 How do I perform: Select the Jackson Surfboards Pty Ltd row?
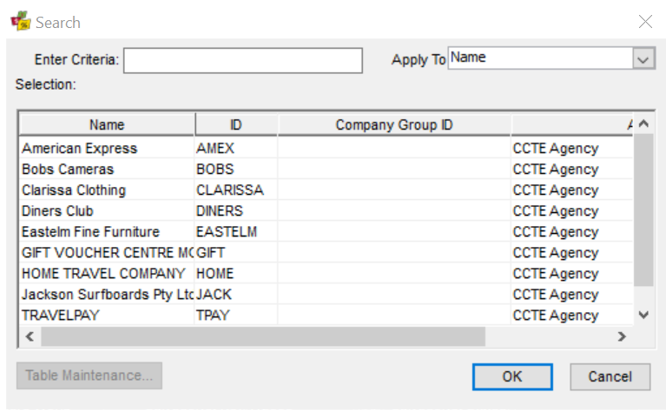pos(326,295)
